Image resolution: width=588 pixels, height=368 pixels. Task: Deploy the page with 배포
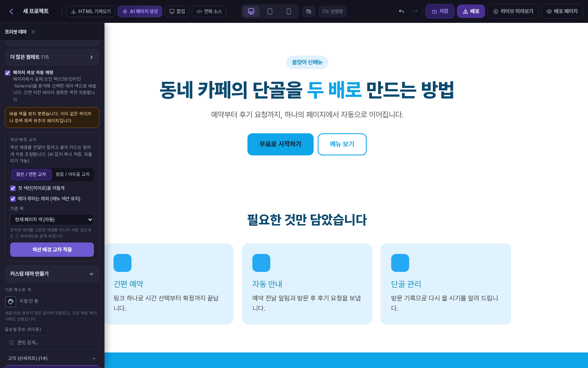[x=471, y=11]
